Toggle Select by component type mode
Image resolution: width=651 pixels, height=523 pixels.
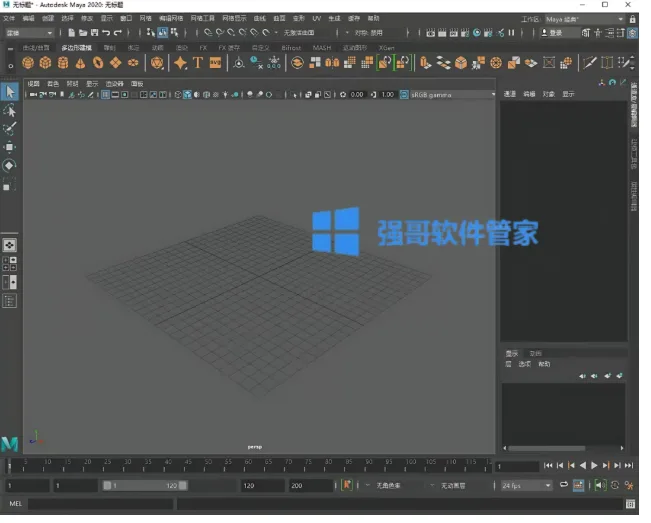coord(174,33)
